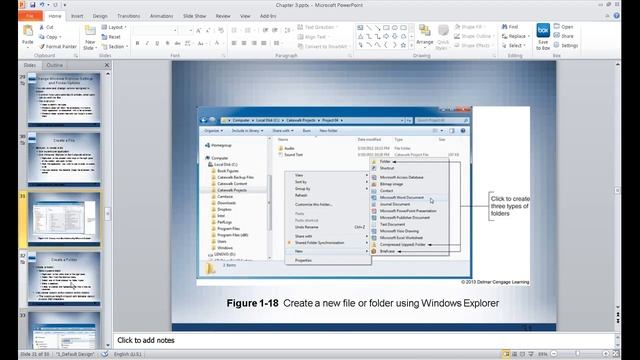Viewport: 640px width, 360px height.
Task: Switch to the Insert ribbon tab
Action: [77, 16]
